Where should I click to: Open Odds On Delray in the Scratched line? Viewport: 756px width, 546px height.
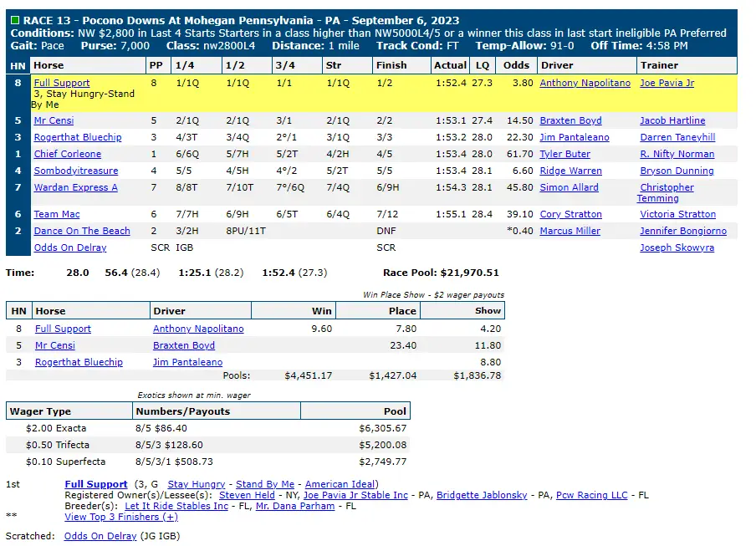(x=100, y=536)
